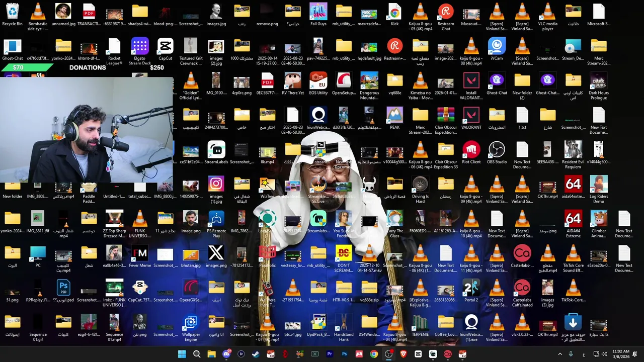Open Portal 2 desktop shortcut
This screenshot has height=362, width=644.
point(471,291)
